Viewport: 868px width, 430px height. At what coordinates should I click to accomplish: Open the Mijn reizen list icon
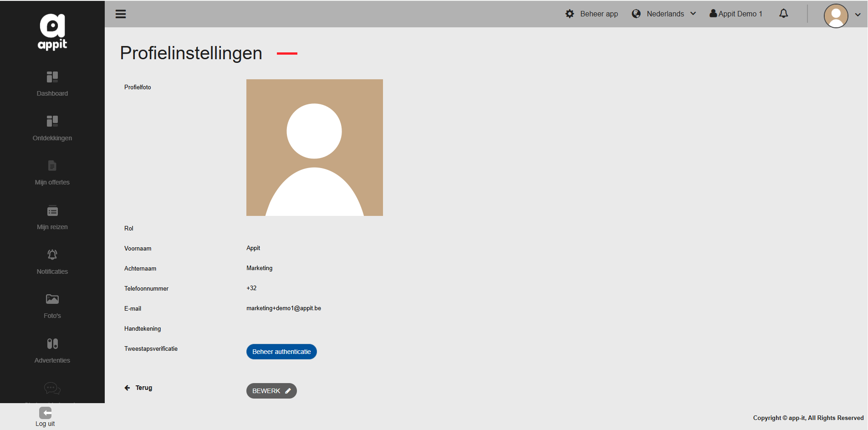point(52,211)
